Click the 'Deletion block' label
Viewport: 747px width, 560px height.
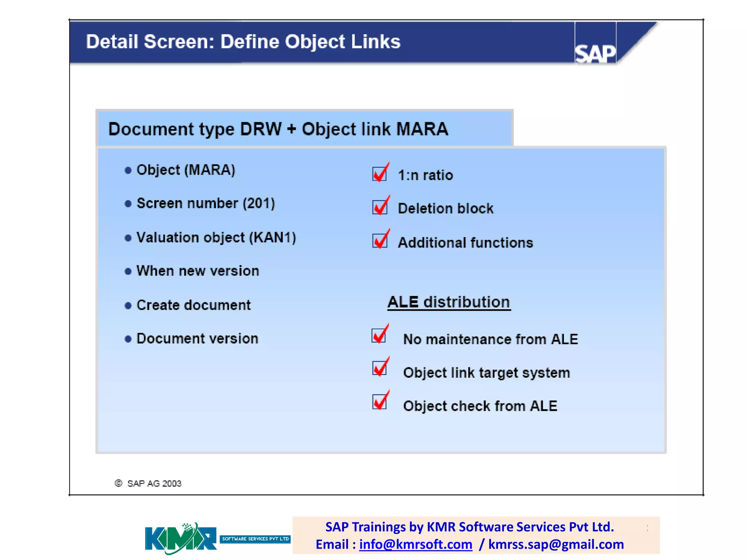click(x=445, y=209)
